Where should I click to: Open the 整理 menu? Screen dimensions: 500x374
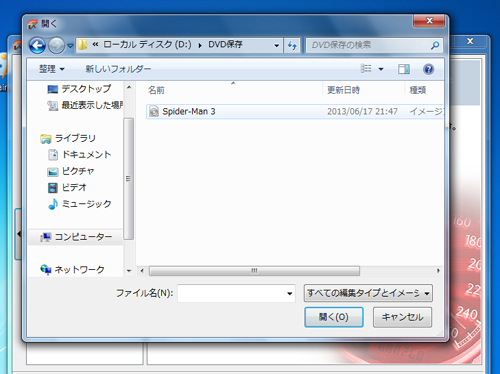point(52,69)
